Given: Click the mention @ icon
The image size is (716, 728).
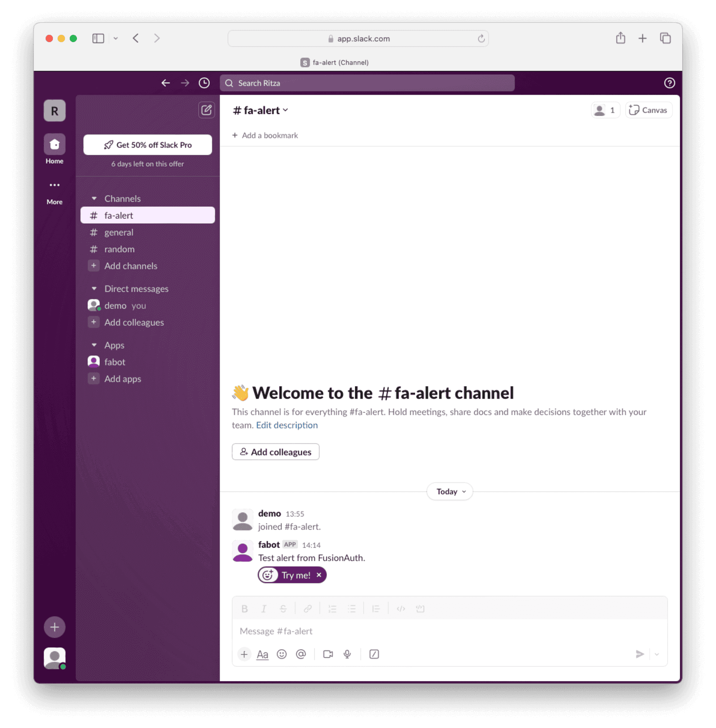Looking at the screenshot, I should point(301,654).
